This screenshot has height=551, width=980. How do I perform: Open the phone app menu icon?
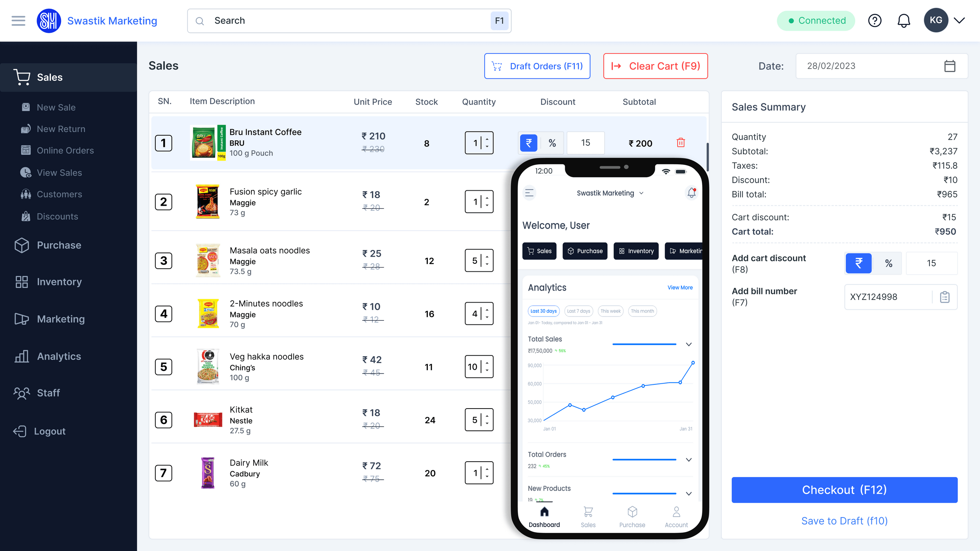point(529,193)
